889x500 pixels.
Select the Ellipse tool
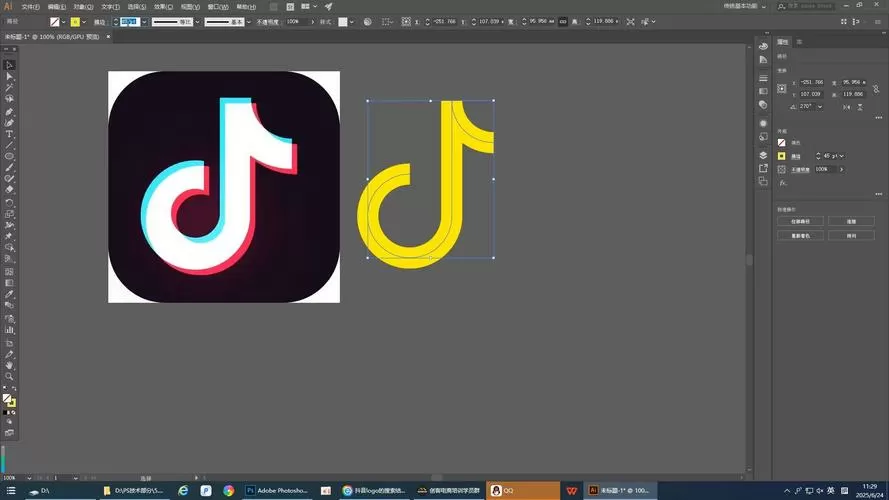point(9,156)
